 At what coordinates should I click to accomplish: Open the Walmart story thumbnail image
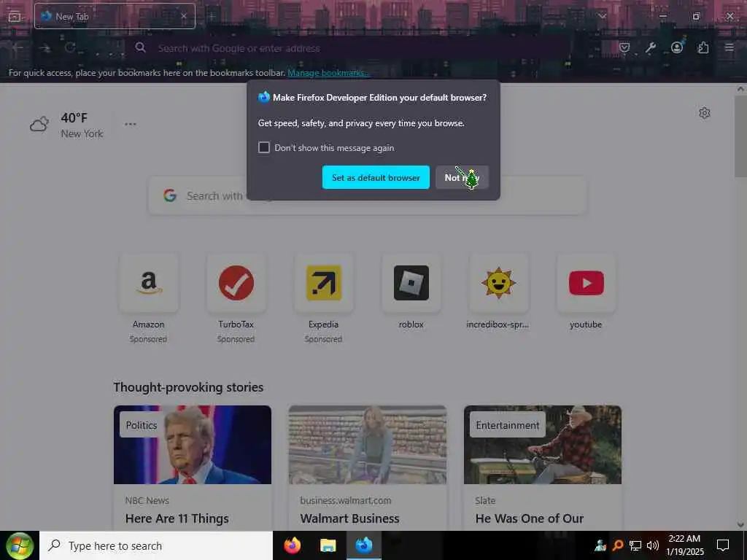(x=368, y=445)
